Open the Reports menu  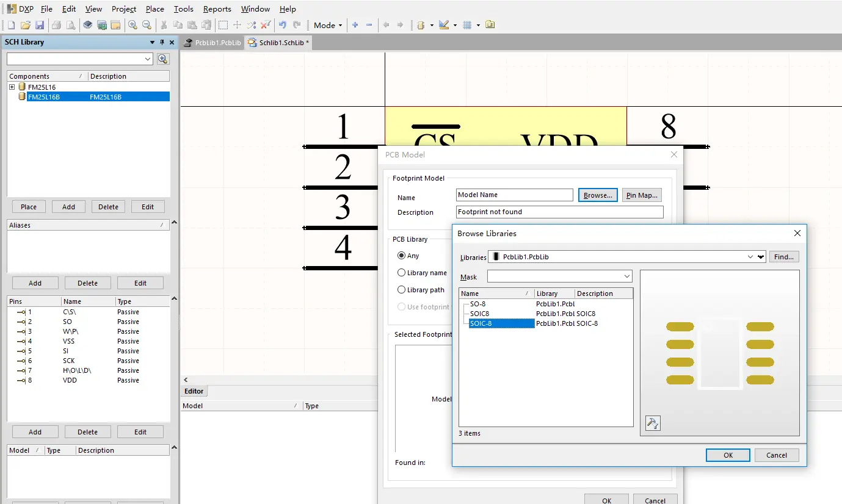click(x=217, y=9)
